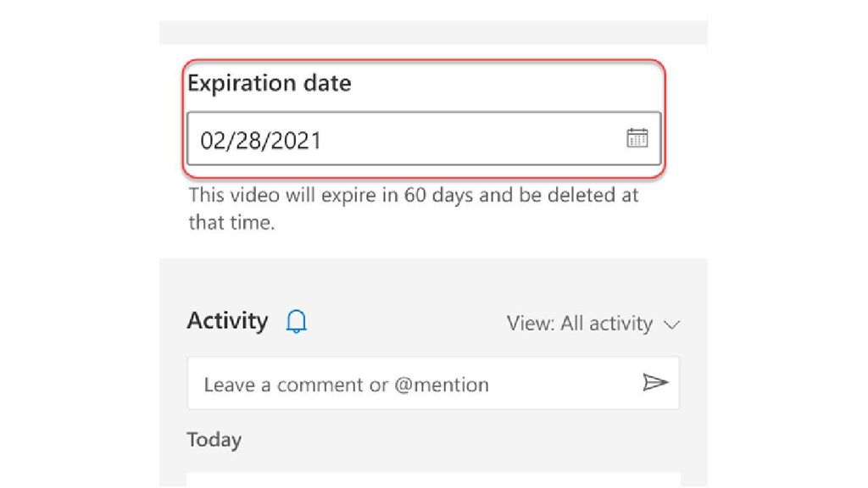Open the calendar date picker icon

pyautogui.click(x=637, y=138)
